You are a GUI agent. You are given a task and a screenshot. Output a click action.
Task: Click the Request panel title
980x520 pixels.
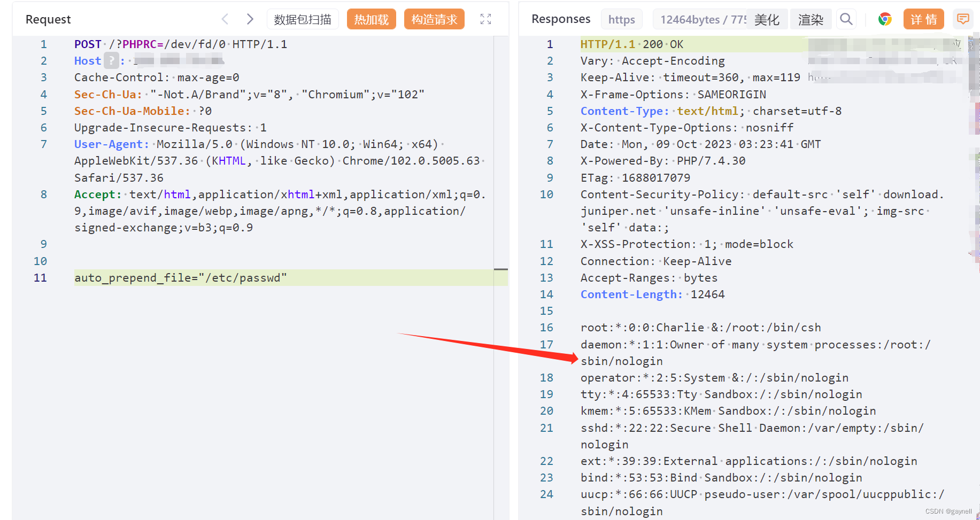[x=48, y=19]
